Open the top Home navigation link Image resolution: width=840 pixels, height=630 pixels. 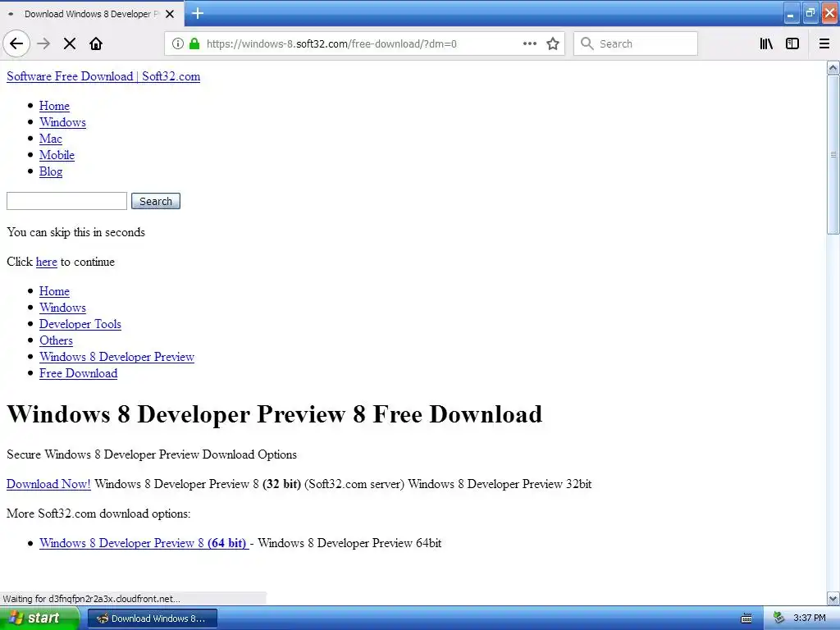[x=54, y=106]
